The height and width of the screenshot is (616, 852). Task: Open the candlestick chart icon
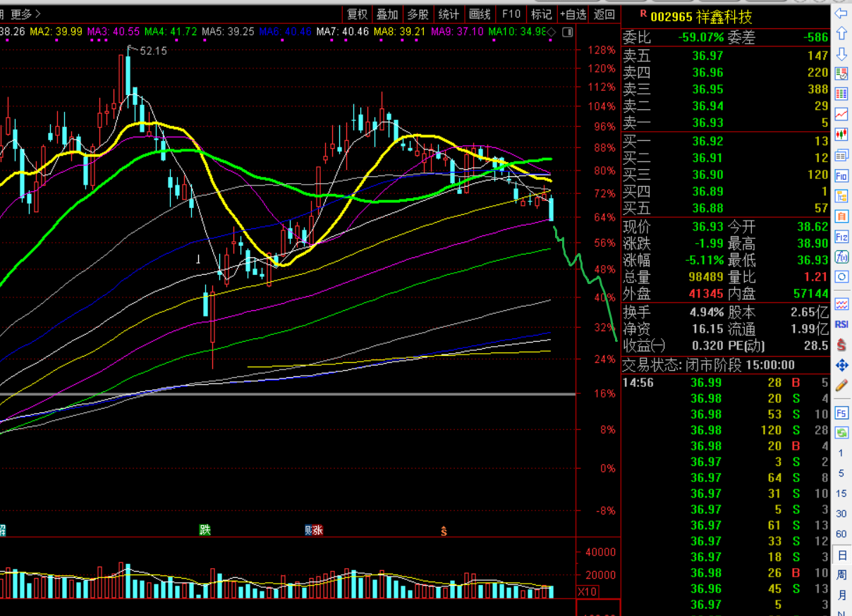(841, 134)
